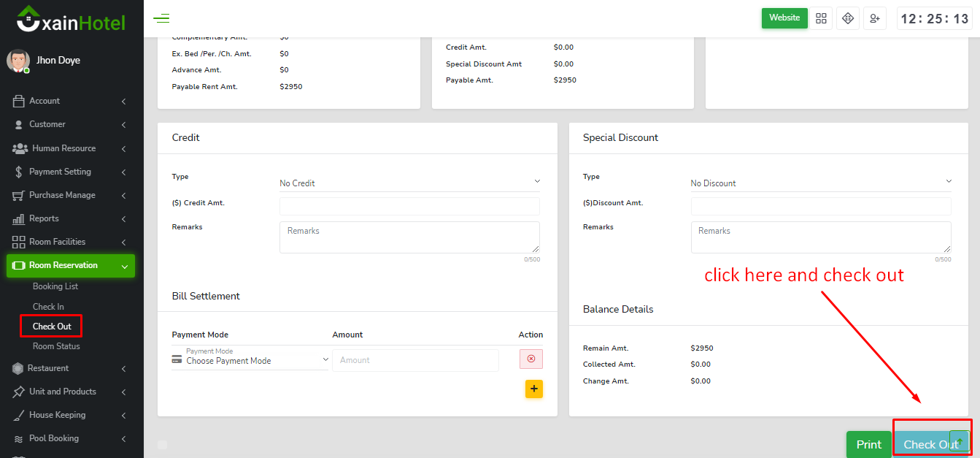Click the hamburger menu toggle icon
Image resolution: width=980 pixels, height=458 pixels.
[161, 18]
